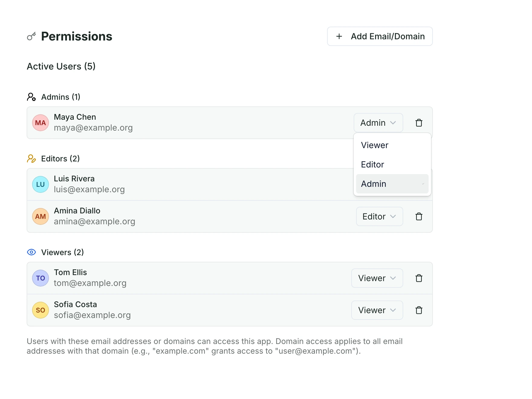Open Tom Ellis's Viewer role dropdown
The width and height of the screenshot is (532, 399).
click(x=377, y=278)
